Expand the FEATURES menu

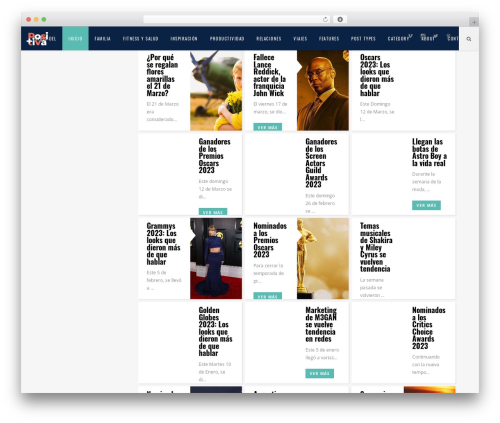coord(329,39)
